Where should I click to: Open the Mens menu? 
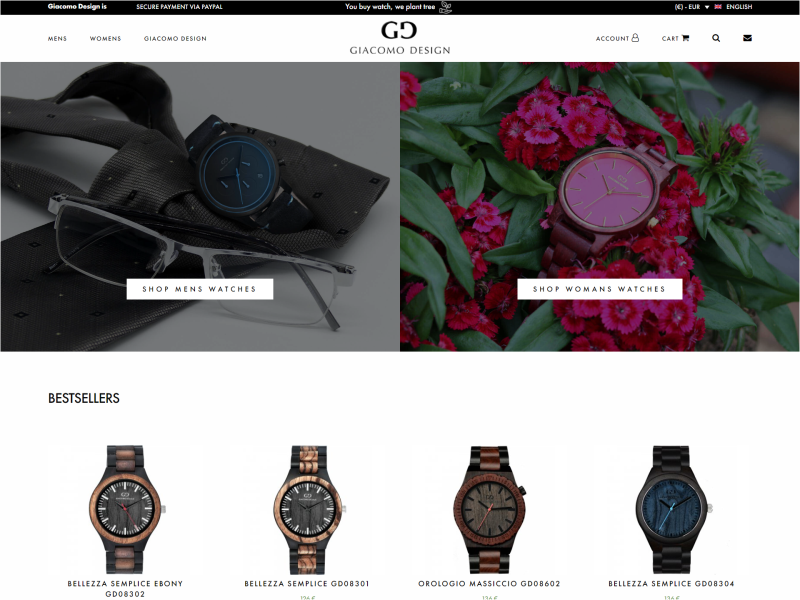pos(57,39)
